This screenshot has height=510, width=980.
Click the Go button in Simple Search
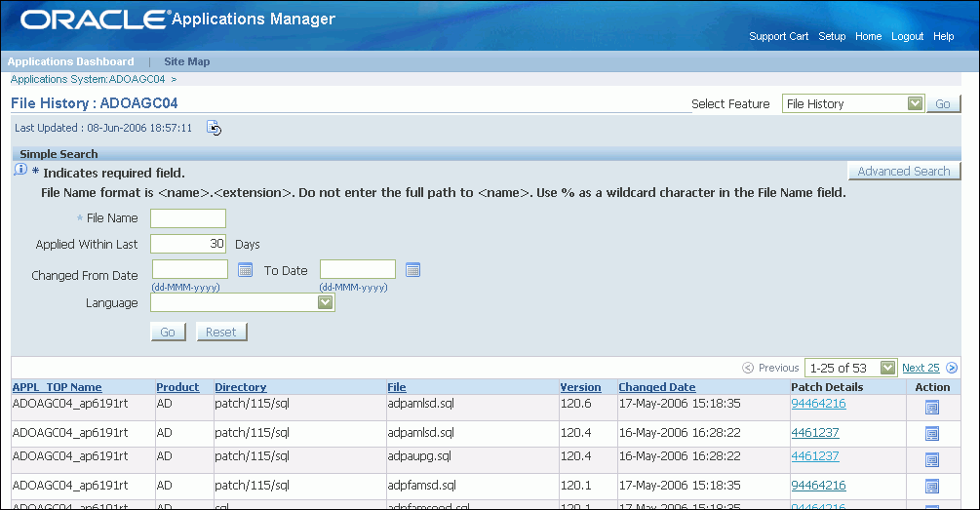168,332
